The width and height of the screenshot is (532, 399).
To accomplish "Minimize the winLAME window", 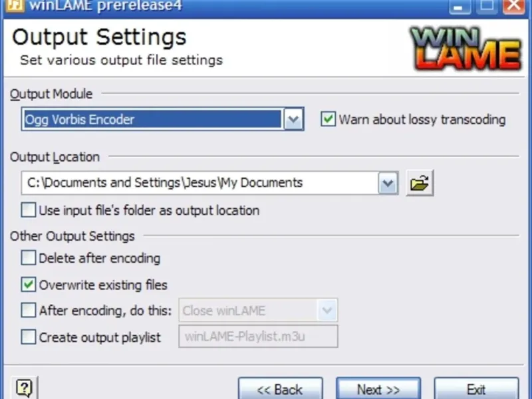I will 460,6.
